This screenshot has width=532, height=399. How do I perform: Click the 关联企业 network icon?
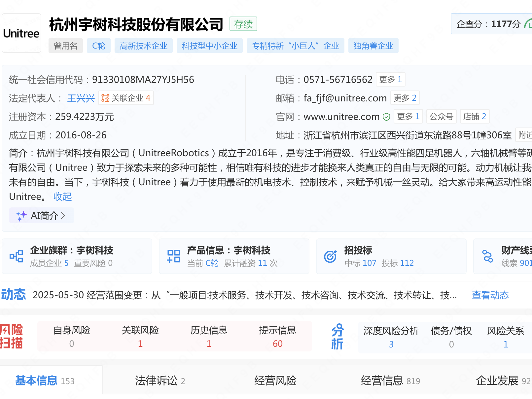(x=105, y=98)
